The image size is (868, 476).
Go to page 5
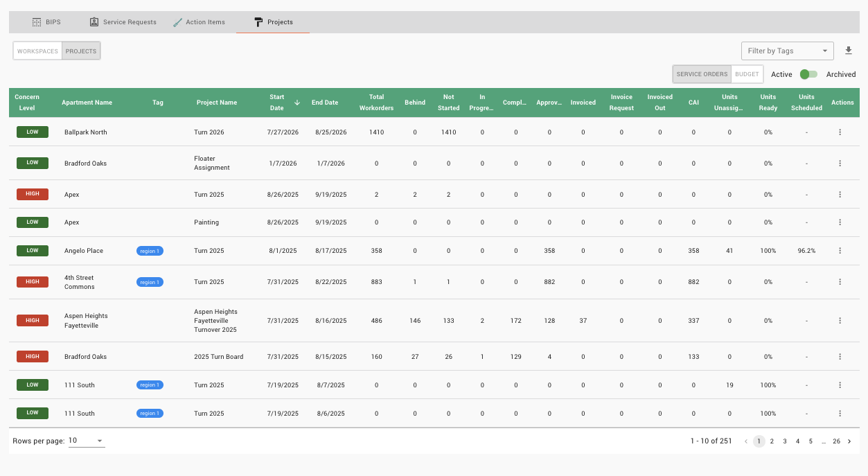tap(811, 441)
